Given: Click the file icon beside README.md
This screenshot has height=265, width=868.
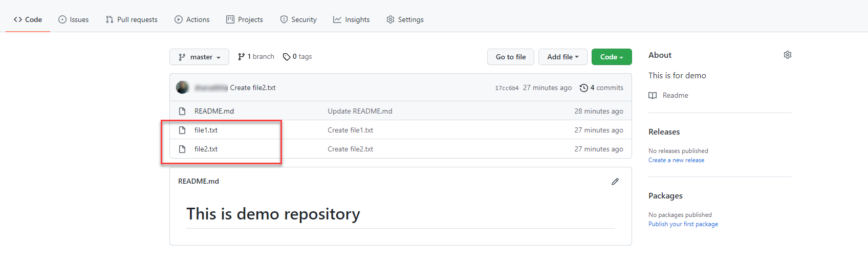Looking at the screenshot, I should point(182,111).
